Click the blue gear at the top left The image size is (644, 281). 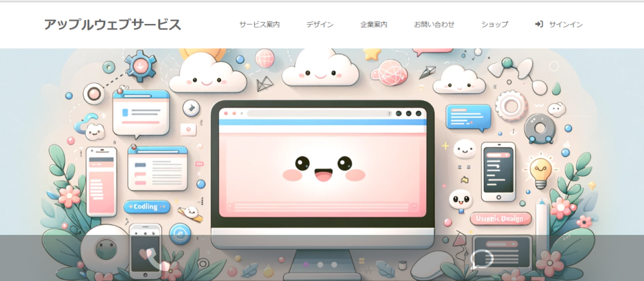tap(140, 65)
